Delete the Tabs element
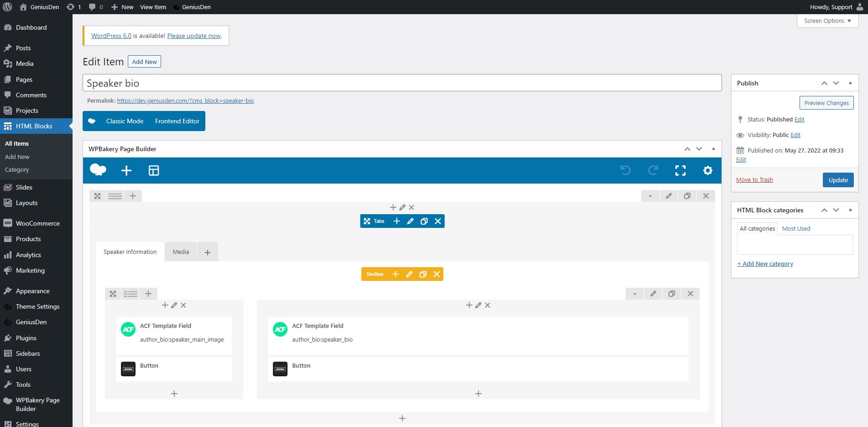 point(438,221)
